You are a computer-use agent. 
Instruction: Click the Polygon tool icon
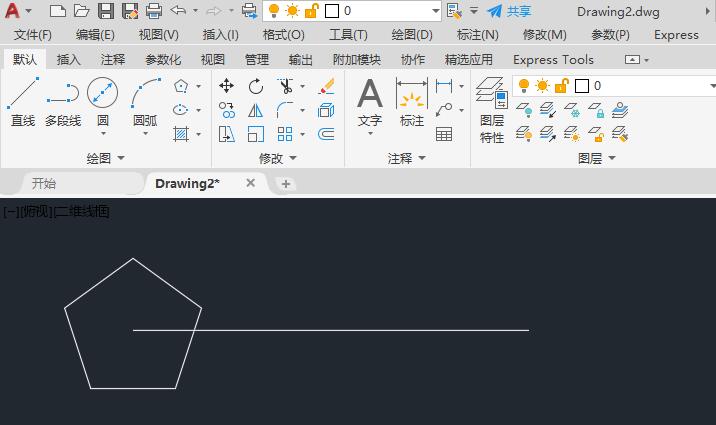pos(181,86)
